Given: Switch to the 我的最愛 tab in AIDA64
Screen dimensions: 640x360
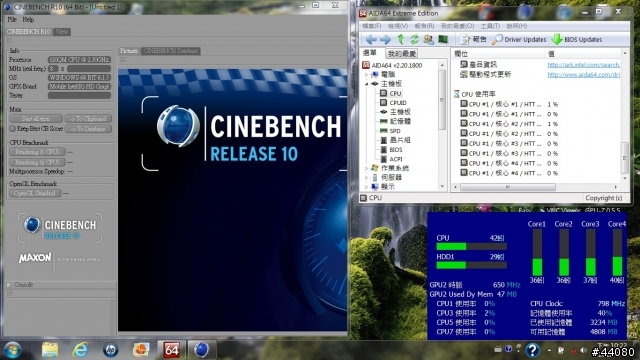Looking at the screenshot, I should (x=402, y=53).
